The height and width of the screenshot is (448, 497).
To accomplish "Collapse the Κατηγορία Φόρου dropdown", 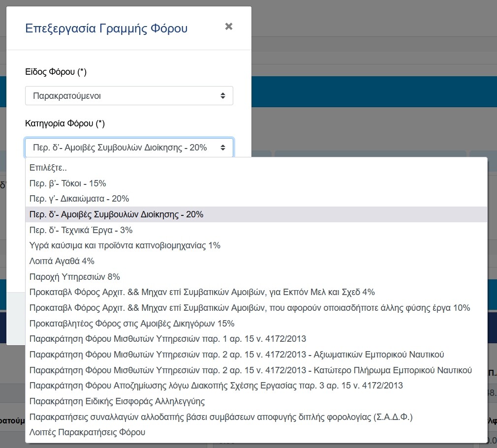I will [129, 148].
